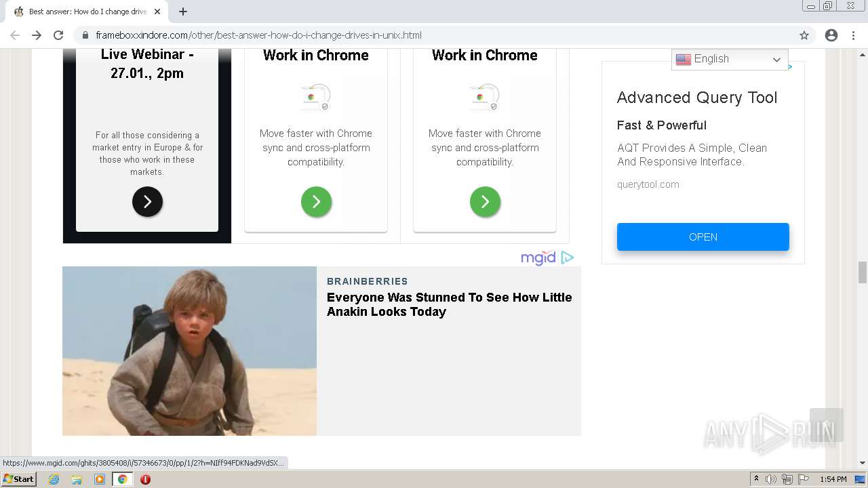Open a new tab with the plus icon
The width and height of the screenshot is (868, 488).
point(183,12)
